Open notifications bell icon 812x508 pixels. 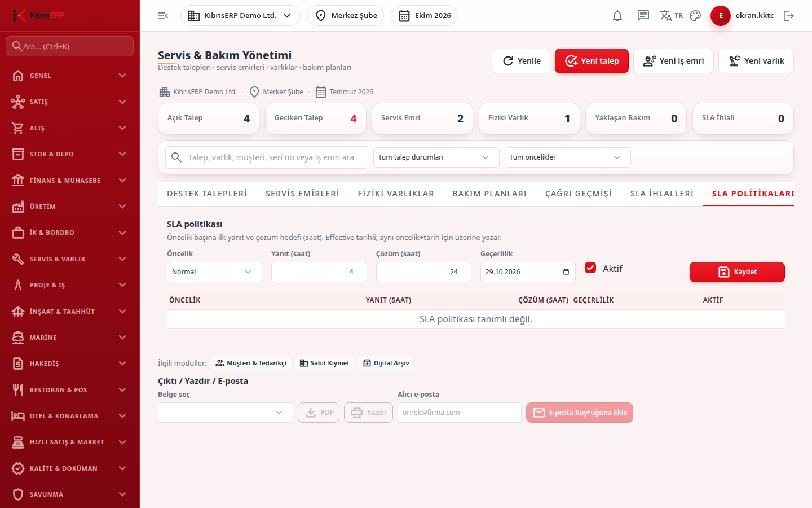pyautogui.click(x=617, y=16)
